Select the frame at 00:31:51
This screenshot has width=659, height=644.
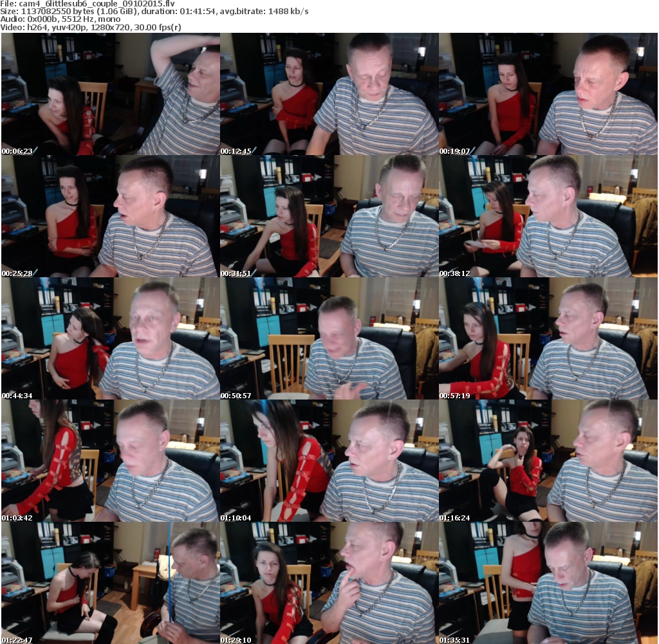click(329, 216)
